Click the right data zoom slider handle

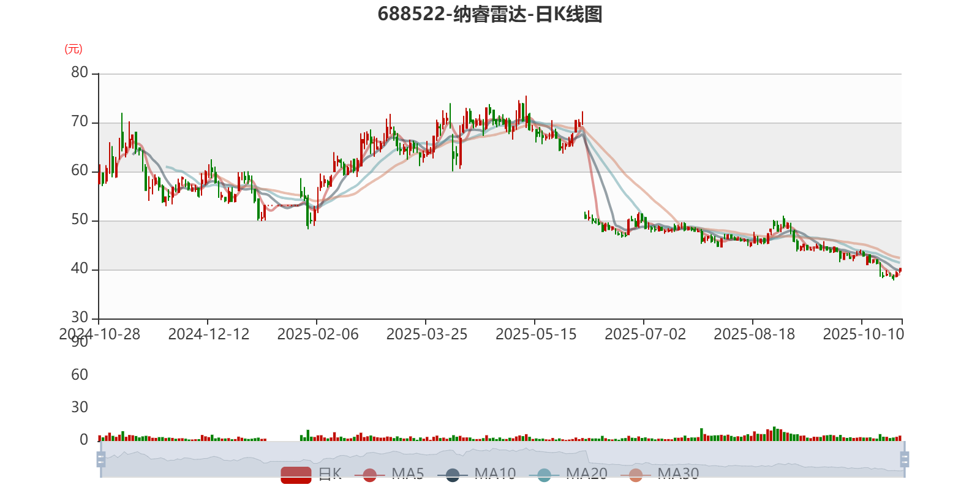pos(904,459)
